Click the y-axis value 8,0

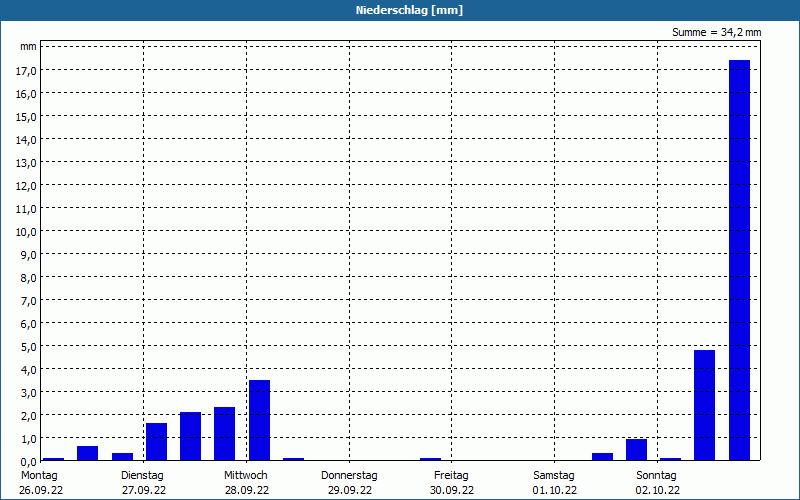point(29,278)
